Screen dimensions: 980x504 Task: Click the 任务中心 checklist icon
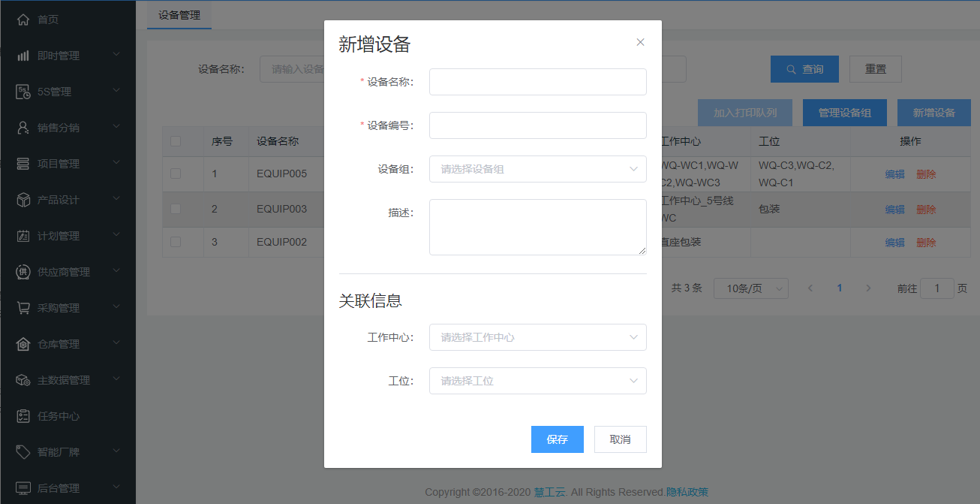23,416
